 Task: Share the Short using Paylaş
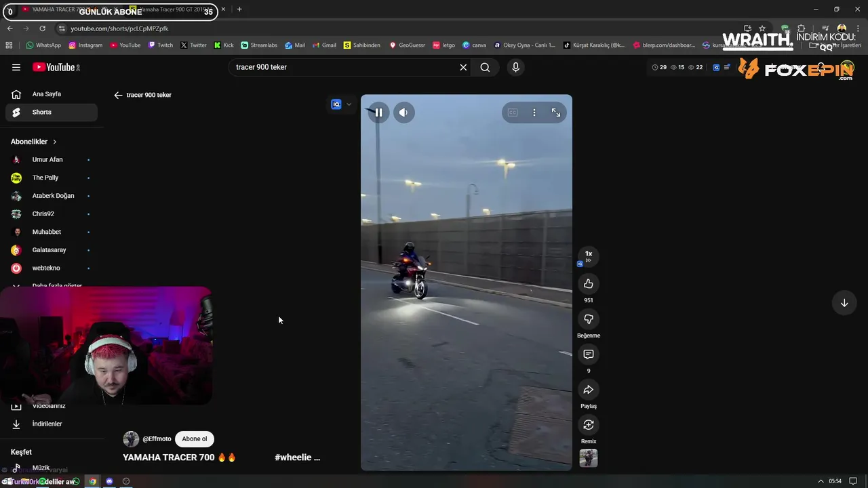click(x=589, y=389)
